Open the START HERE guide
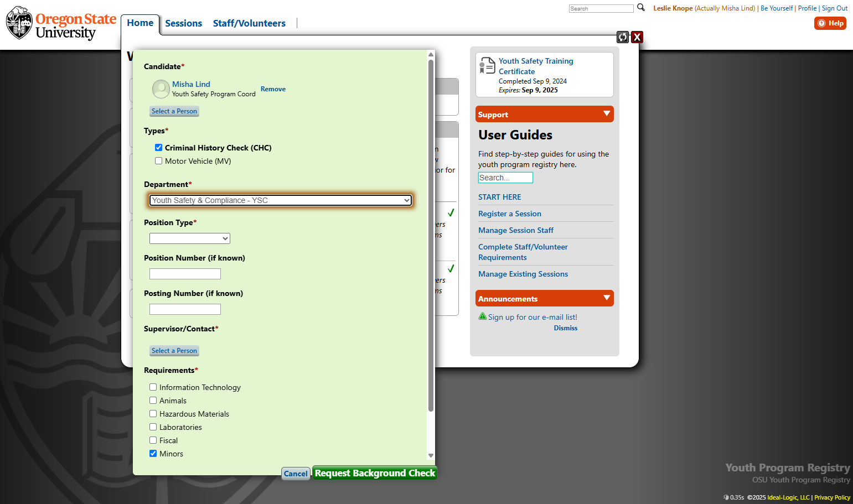 (500, 197)
